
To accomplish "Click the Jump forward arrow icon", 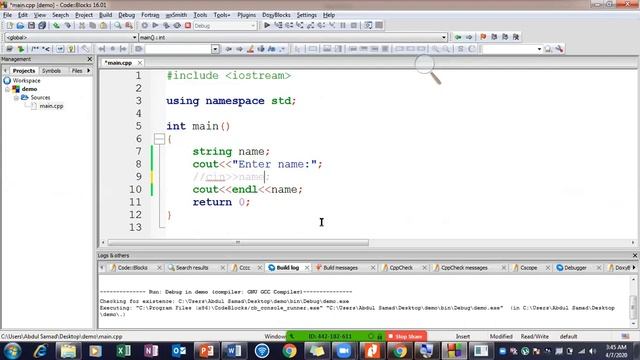I will (469, 37).
